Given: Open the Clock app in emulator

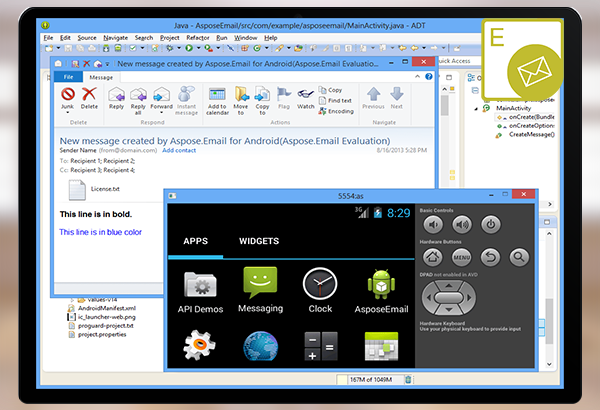Looking at the screenshot, I should click(320, 284).
